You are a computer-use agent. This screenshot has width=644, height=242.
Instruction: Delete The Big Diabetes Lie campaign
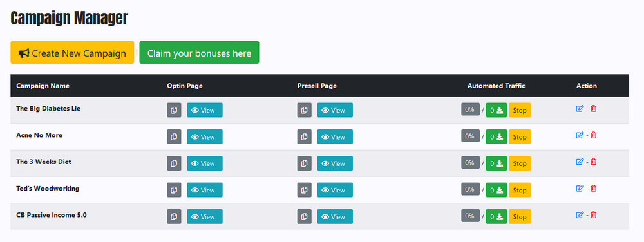(594, 108)
